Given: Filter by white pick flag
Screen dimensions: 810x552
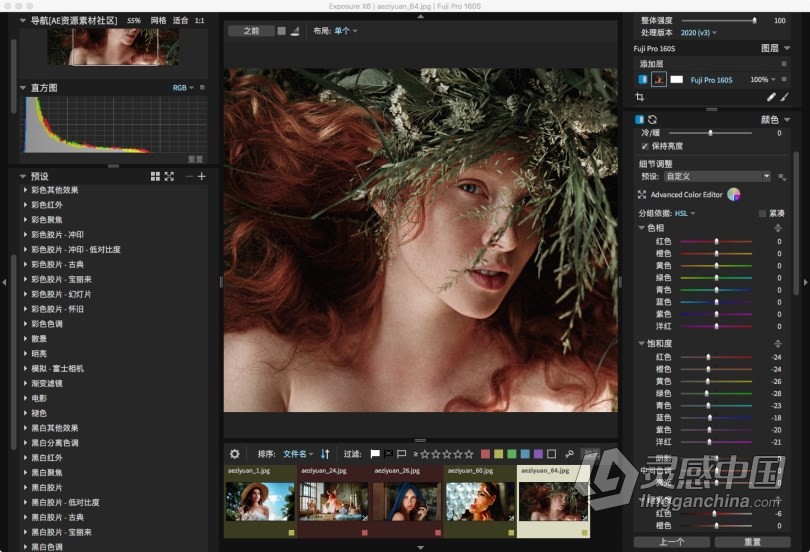Looking at the screenshot, I should pos(376,454).
